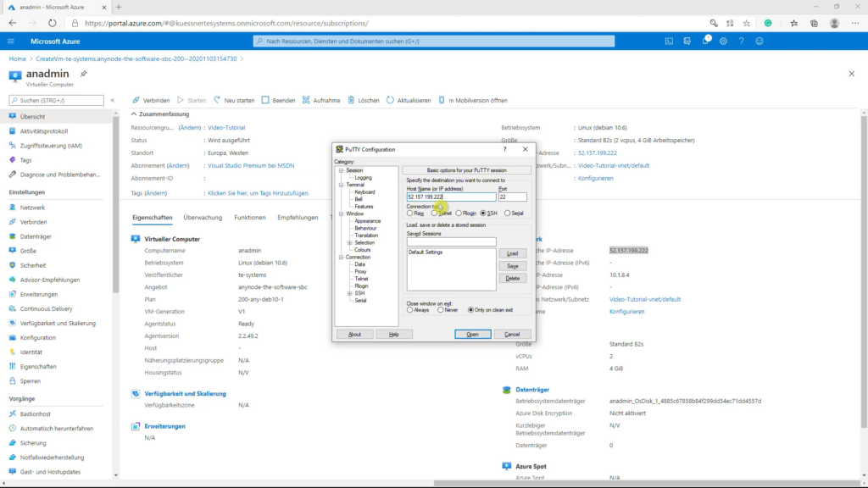Click Aktualisieren to refresh

point(409,100)
